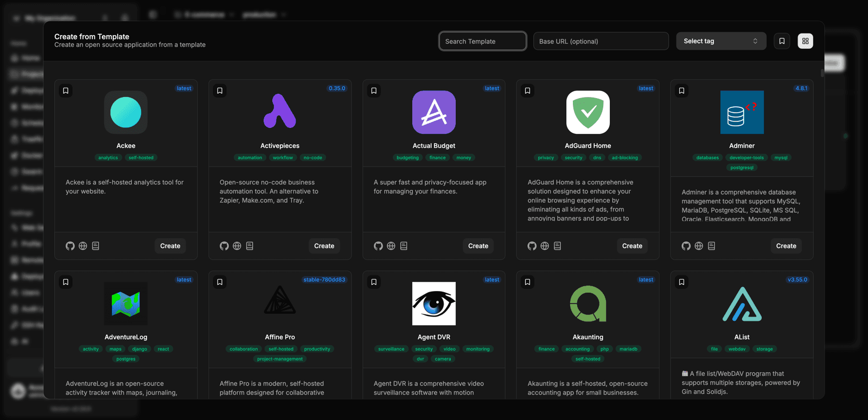Viewport: 868px width, 420px height.
Task: Bookmark the Affine Pro template
Action: click(220, 282)
